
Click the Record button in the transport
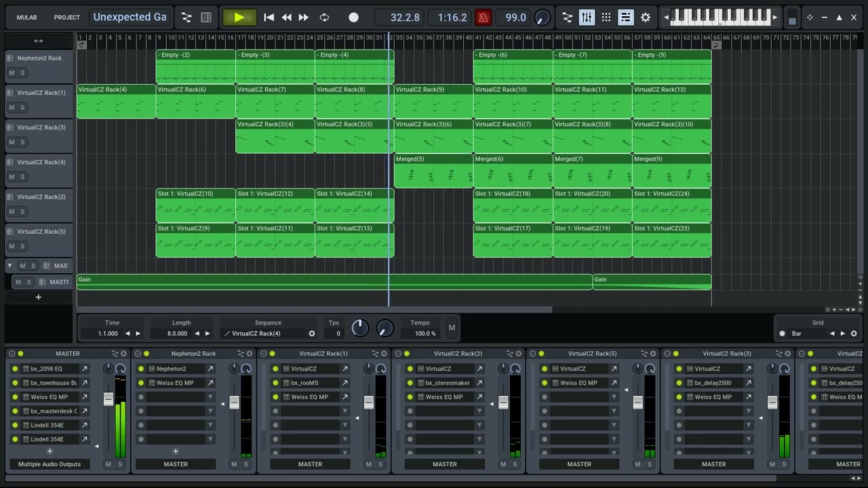click(353, 18)
